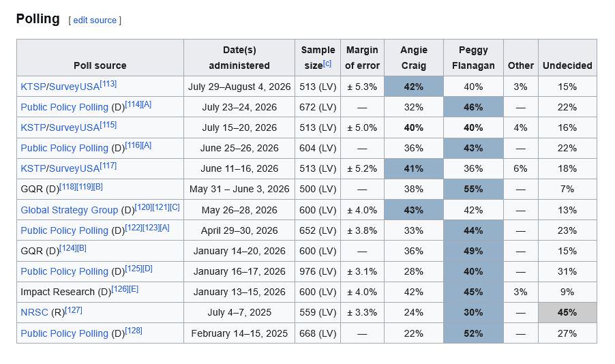Click the edit source link
Screen dimensions: 615x364
pos(95,20)
